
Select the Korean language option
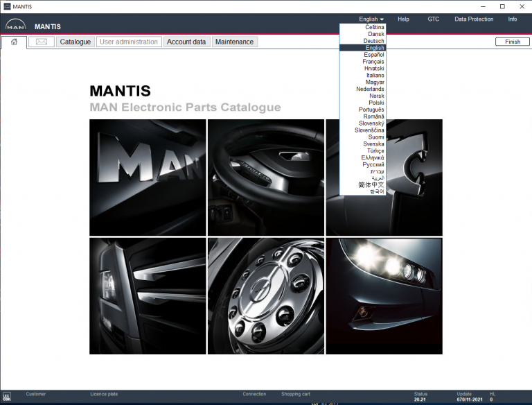pyautogui.click(x=363, y=192)
